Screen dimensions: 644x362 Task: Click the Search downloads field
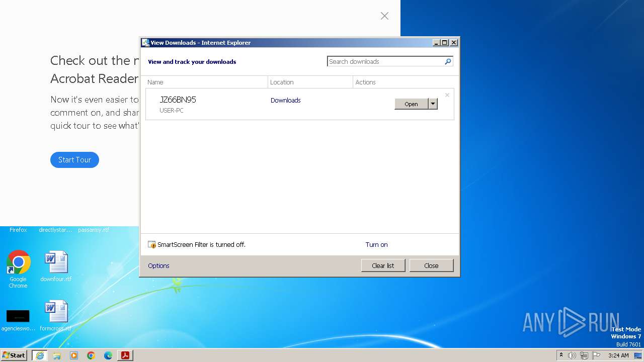(x=385, y=61)
